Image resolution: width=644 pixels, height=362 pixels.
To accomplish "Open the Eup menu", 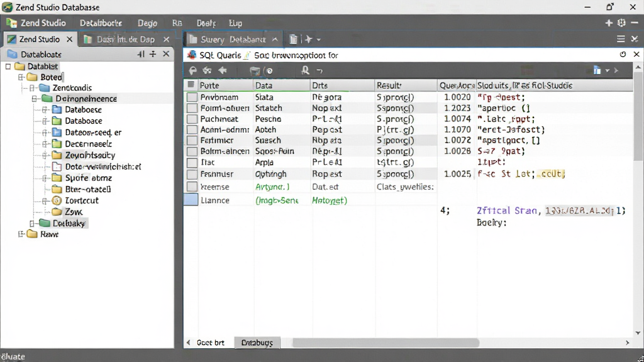I will (235, 23).
